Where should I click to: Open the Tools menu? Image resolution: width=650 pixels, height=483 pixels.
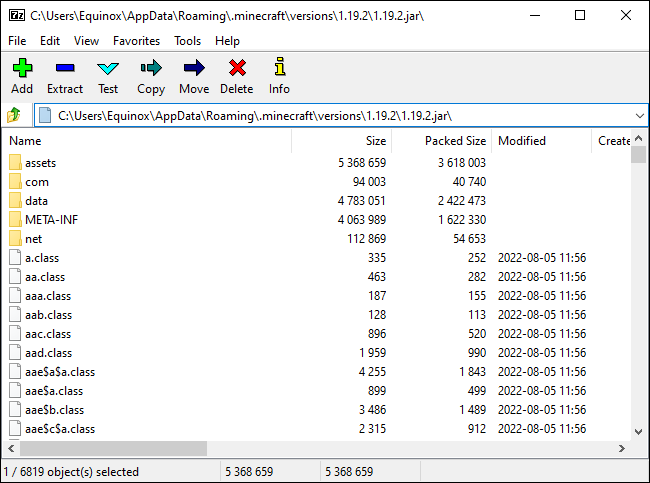pyautogui.click(x=187, y=41)
